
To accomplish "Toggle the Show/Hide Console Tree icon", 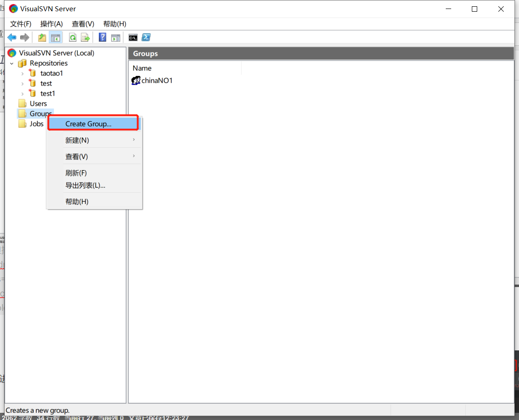I will [56, 38].
